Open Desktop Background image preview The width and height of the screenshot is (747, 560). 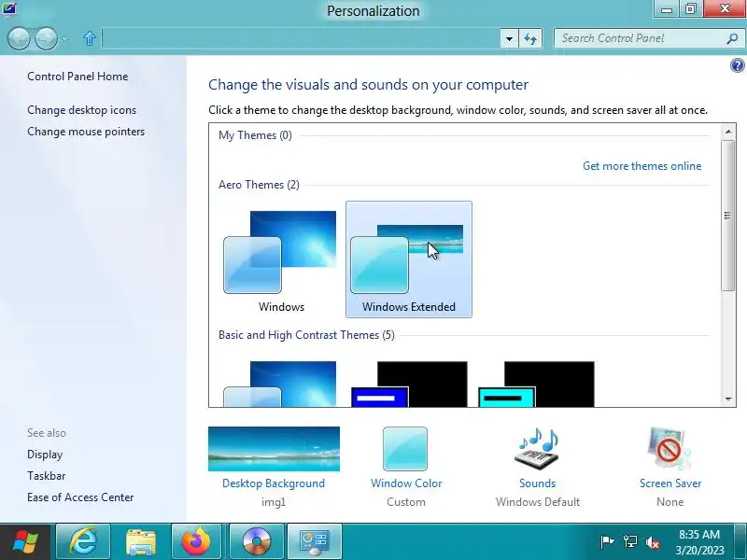point(274,449)
